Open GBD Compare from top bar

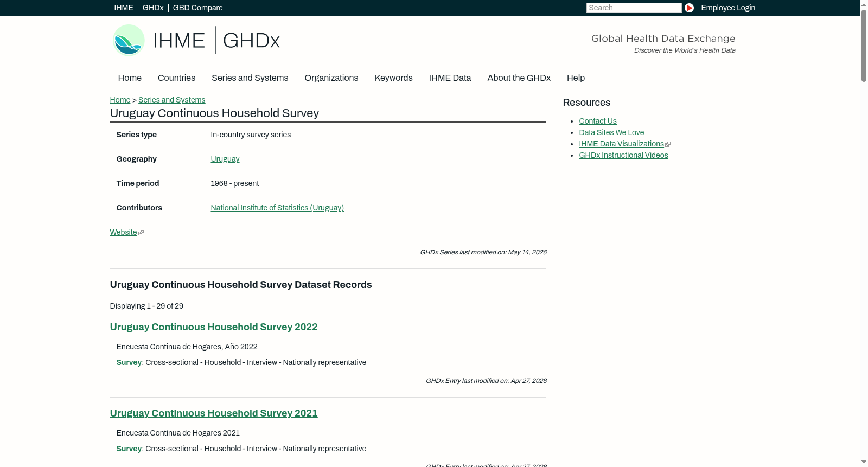197,8
